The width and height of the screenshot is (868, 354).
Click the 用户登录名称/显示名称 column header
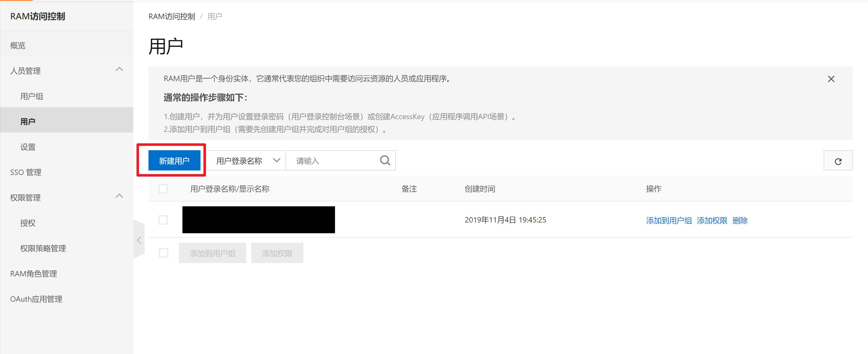click(229, 189)
